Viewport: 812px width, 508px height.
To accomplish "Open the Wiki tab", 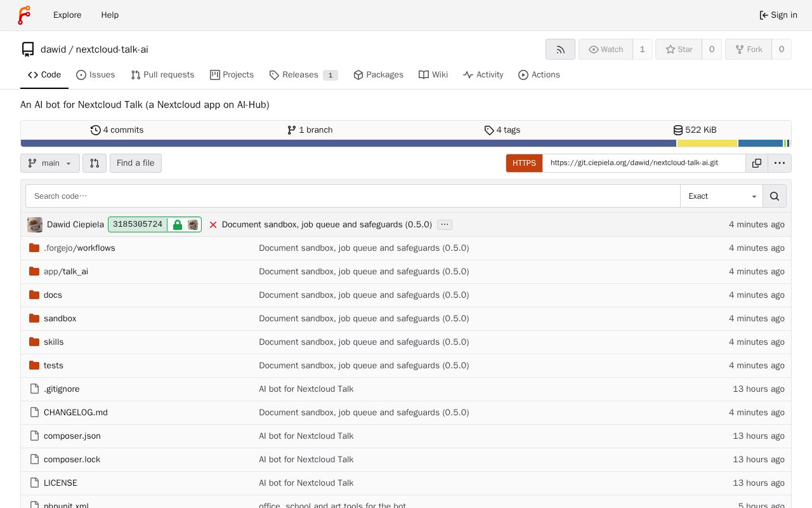I will point(433,75).
